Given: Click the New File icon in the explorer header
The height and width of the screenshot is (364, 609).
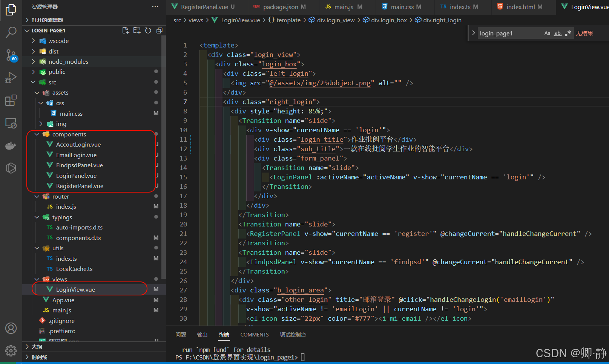Looking at the screenshot, I should (126, 31).
